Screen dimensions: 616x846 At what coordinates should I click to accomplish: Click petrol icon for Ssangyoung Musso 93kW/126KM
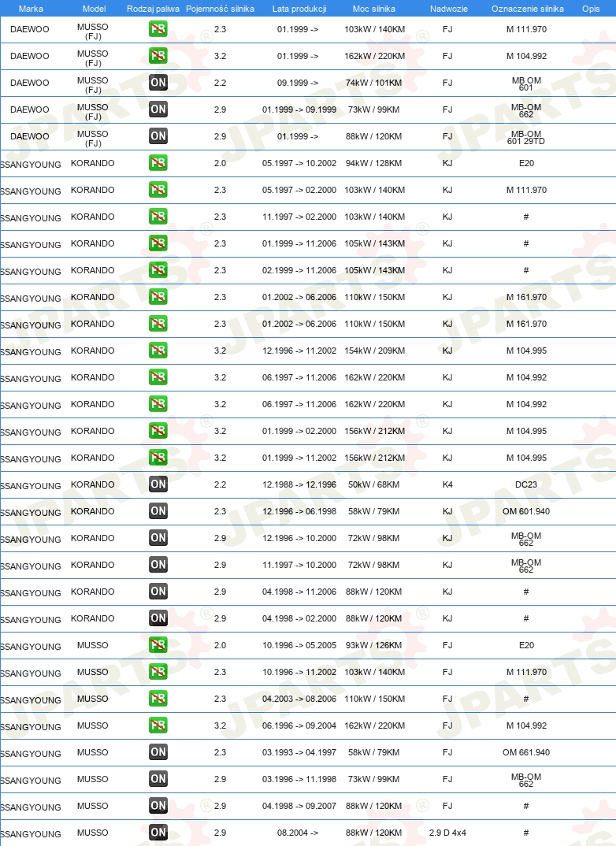coord(158,645)
